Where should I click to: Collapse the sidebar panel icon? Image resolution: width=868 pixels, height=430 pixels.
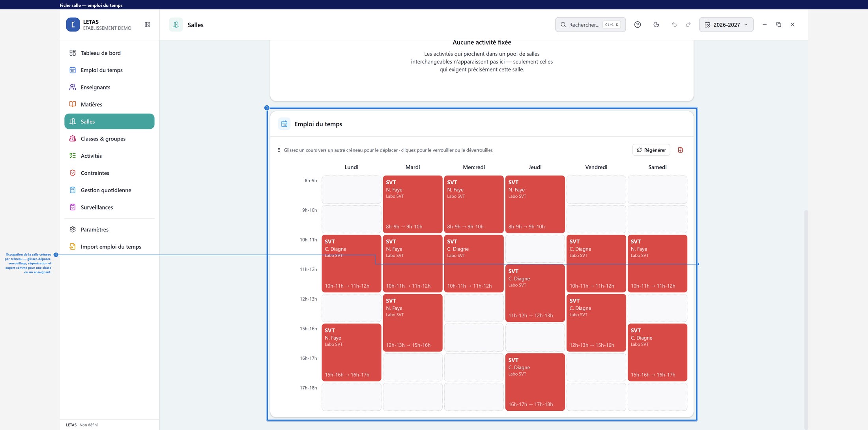click(x=148, y=24)
